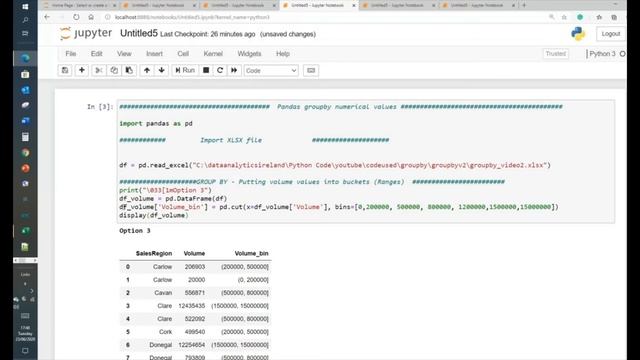The width and height of the screenshot is (640, 360).
Task: Go to the browser home page
Action: click(x=91, y=17)
